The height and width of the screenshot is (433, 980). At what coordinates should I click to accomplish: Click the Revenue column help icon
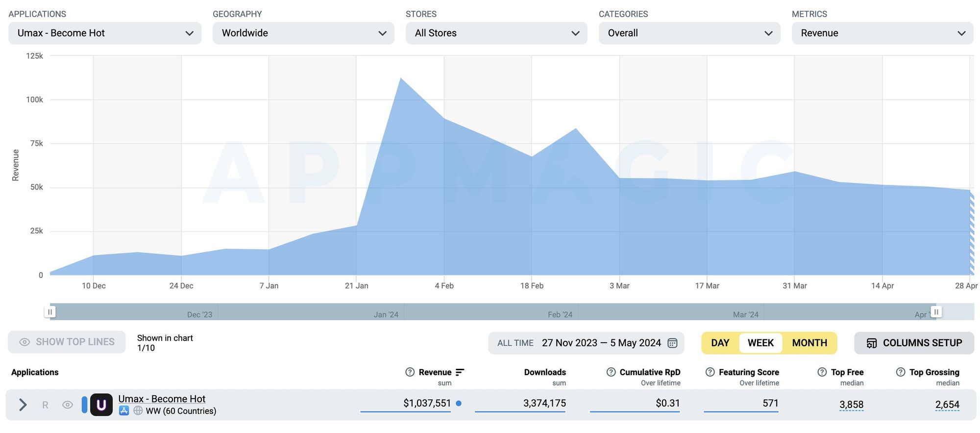point(410,372)
